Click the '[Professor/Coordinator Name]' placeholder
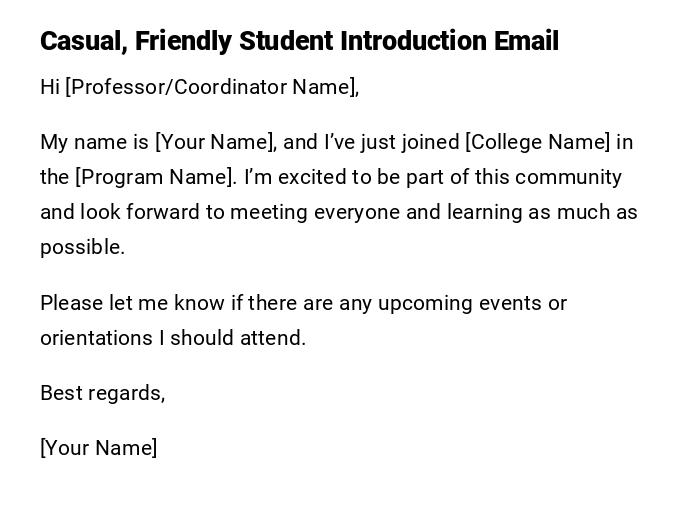The image size is (700, 510). [212, 87]
